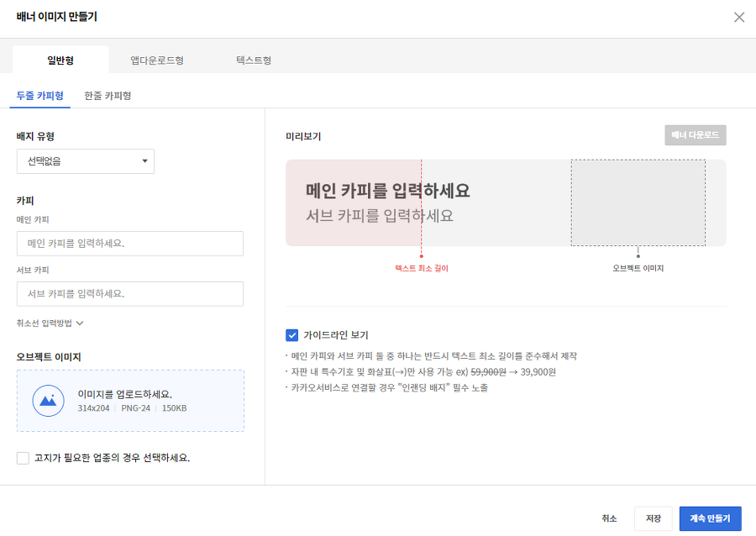Click the image upload mountain icon
The height and width of the screenshot is (536, 756).
49,401
